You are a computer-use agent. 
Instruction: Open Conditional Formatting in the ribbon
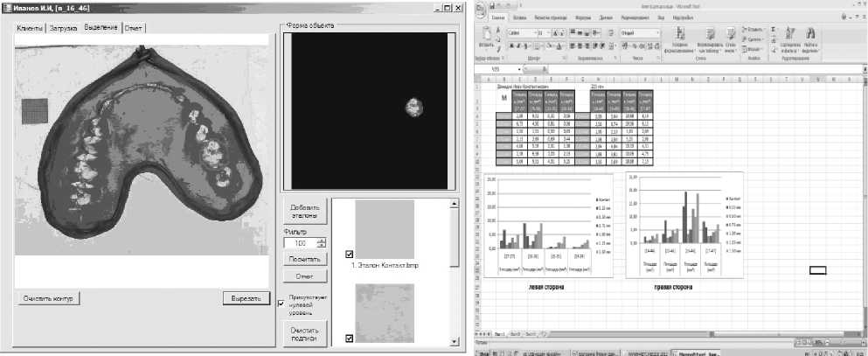(678, 38)
